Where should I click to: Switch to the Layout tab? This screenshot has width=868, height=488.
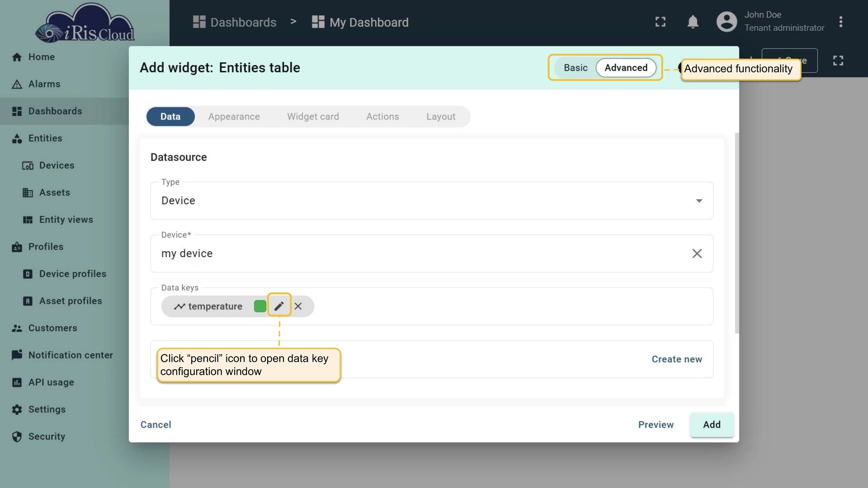(x=441, y=117)
